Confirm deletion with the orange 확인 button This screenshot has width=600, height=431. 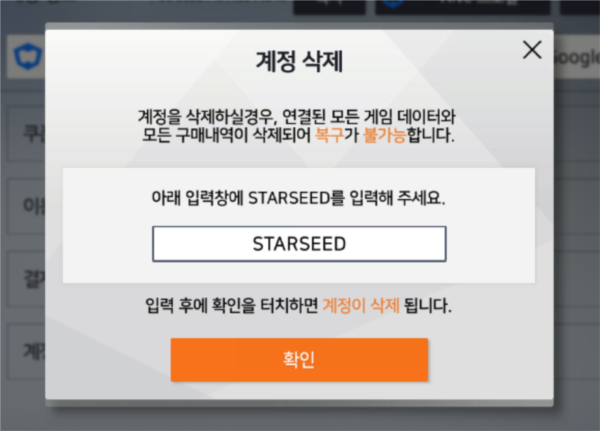pos(299,359)
